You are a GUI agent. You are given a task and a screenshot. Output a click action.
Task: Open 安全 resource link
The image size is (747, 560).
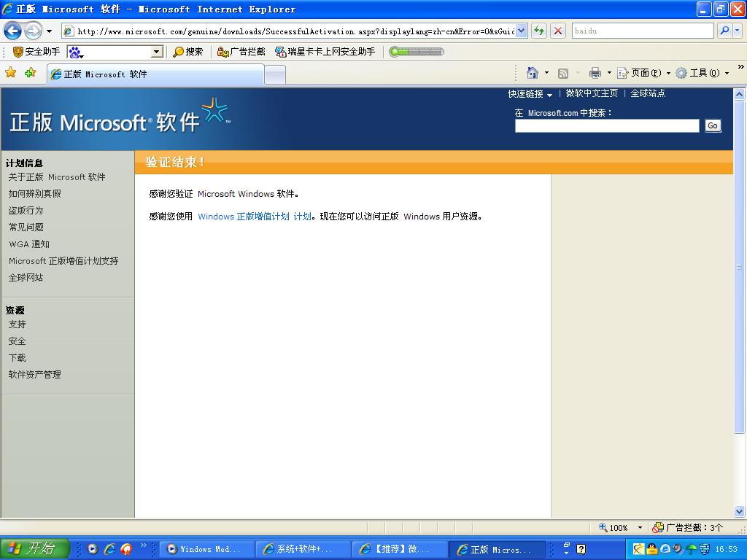point(18,341)
